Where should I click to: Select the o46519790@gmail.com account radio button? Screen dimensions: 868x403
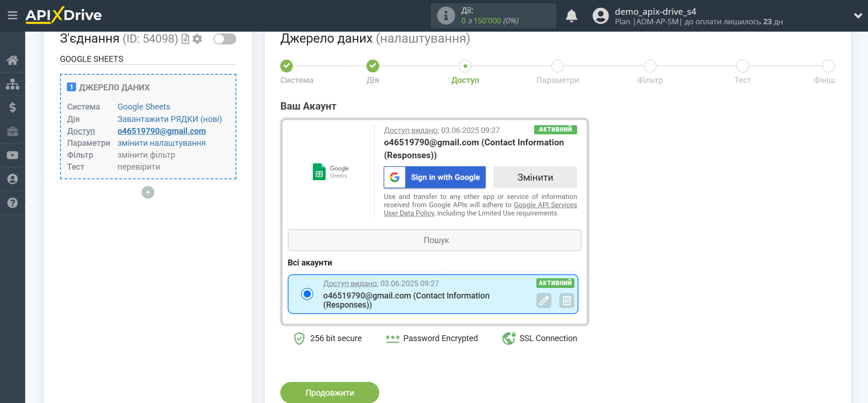point(307,294)
